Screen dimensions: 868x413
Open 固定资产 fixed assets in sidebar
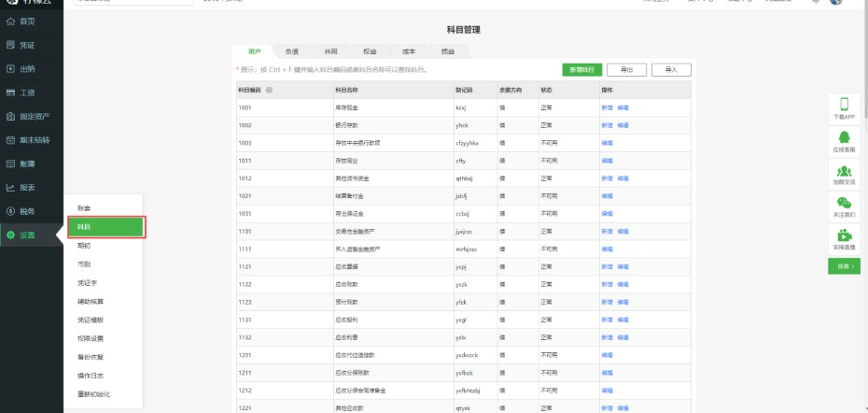click(32, 117)
